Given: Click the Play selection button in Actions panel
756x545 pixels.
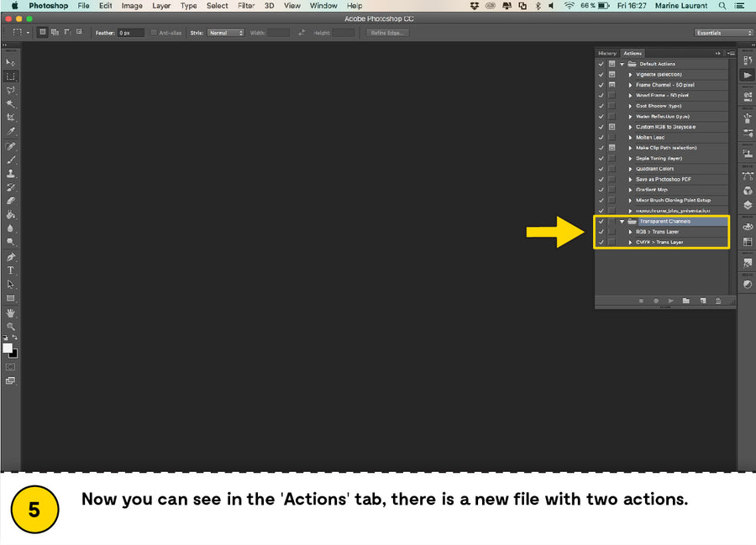Looking at the screenshot, I should [x=671, y=300].
